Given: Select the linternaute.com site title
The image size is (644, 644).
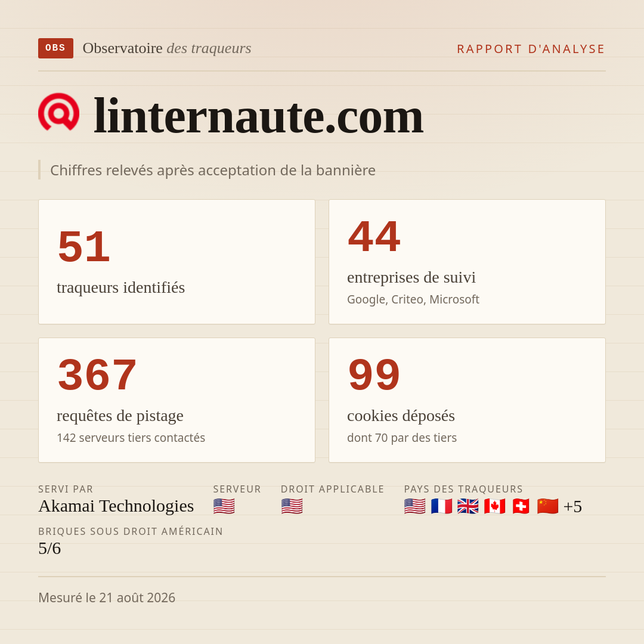Looking at the screenshot, I should point(258,116).
